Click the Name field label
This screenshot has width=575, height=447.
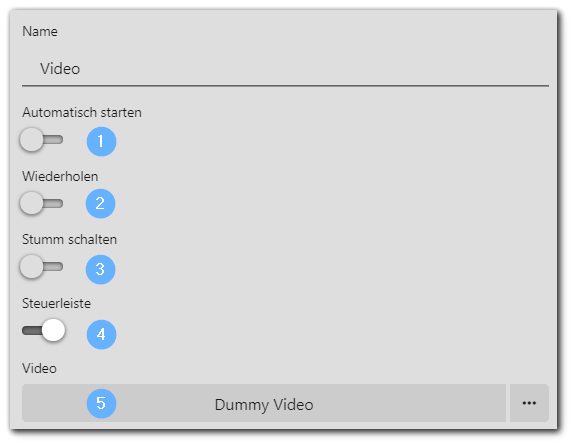(40, 32)
